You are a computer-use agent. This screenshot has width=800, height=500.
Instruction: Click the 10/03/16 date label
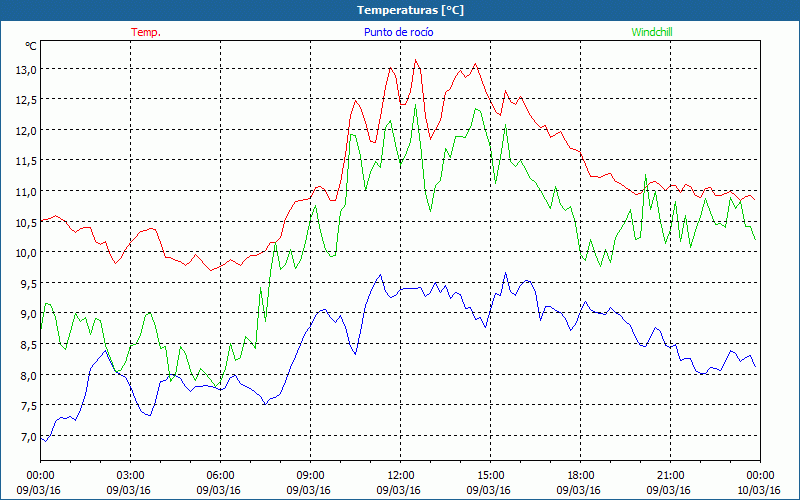(x=759, y=490)
